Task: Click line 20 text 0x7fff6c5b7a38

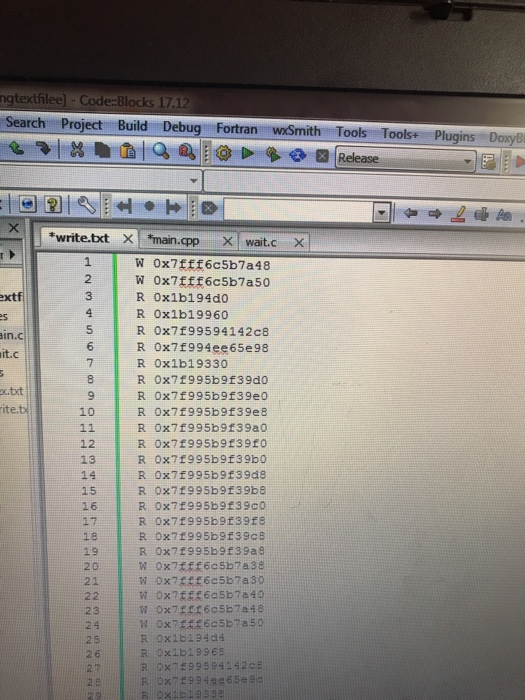Action: point(210,566)
